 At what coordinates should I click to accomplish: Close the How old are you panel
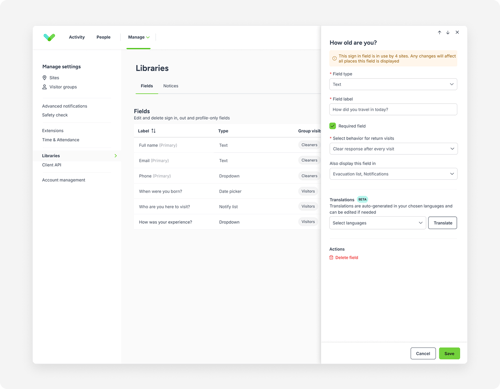click(457, 32)
